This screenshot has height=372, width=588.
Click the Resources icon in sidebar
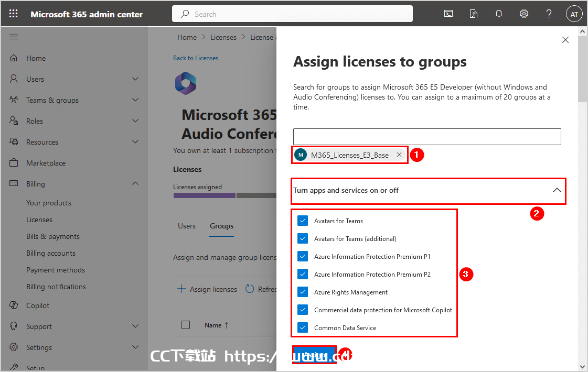pos(14,141)
